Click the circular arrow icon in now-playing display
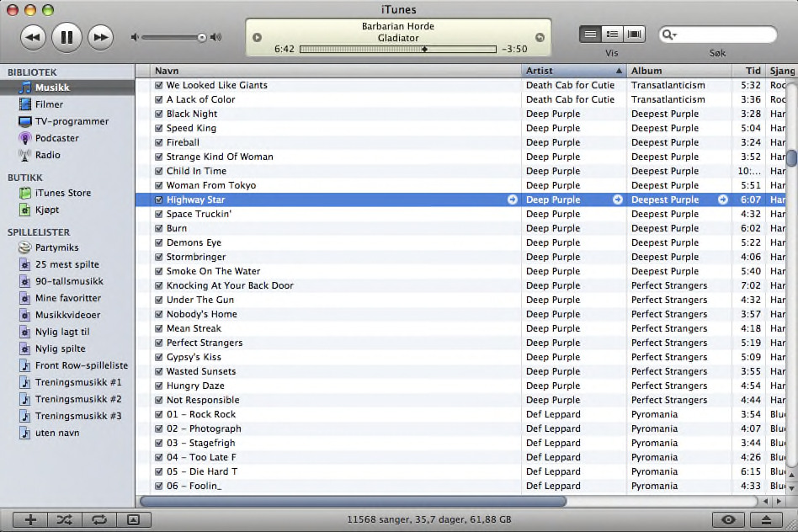The image size is (798, 532). point(540,37)
